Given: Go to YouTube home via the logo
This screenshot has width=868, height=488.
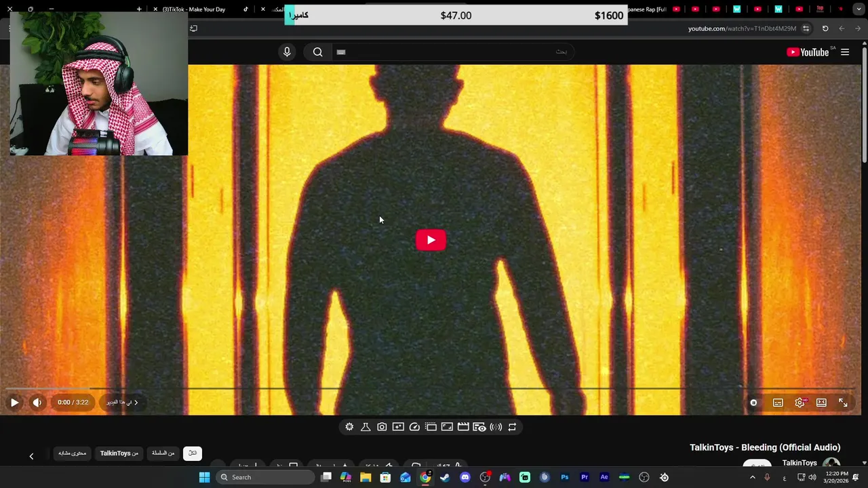Looking at the screenshot, I should [x=808, y=52].
